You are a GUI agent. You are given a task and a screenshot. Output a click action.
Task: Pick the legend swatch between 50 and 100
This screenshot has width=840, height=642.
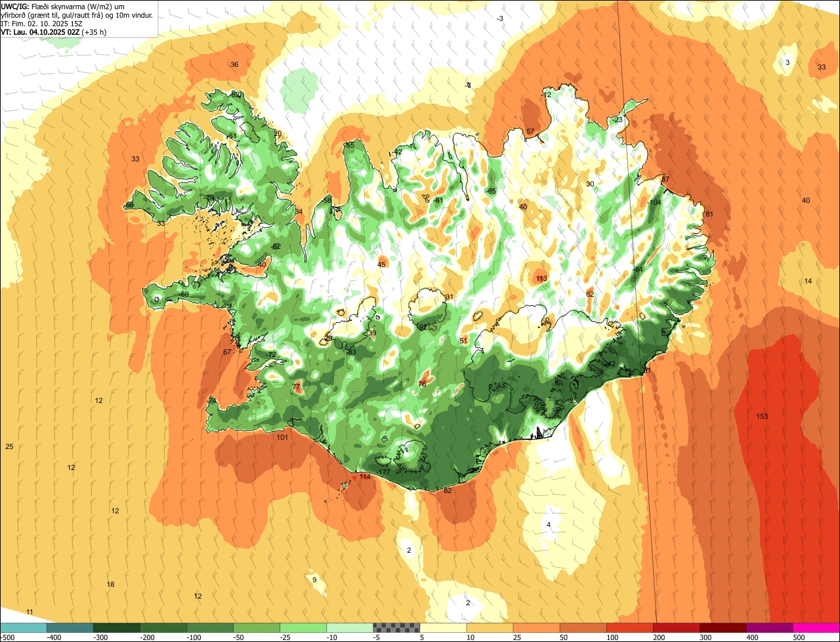[583, 628]
